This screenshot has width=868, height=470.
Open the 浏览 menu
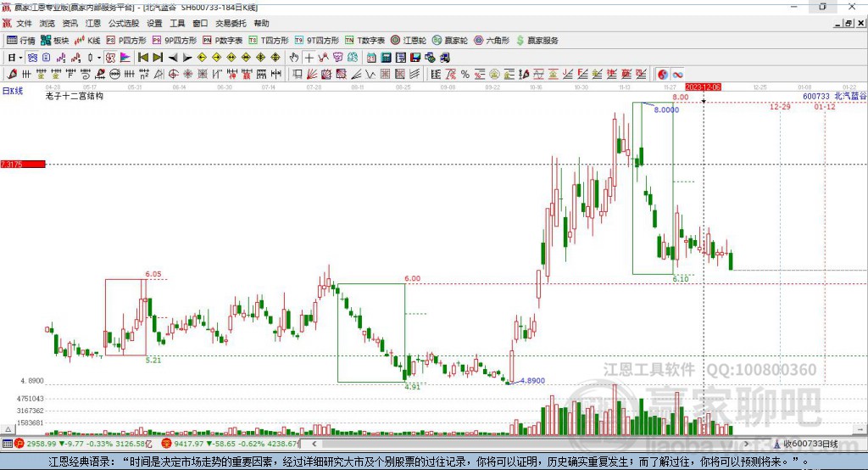point(47,23)
